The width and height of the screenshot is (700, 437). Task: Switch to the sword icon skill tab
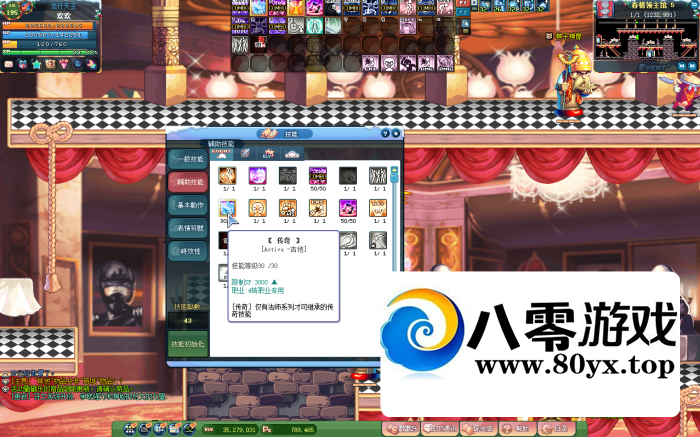(x=245, y=154)
